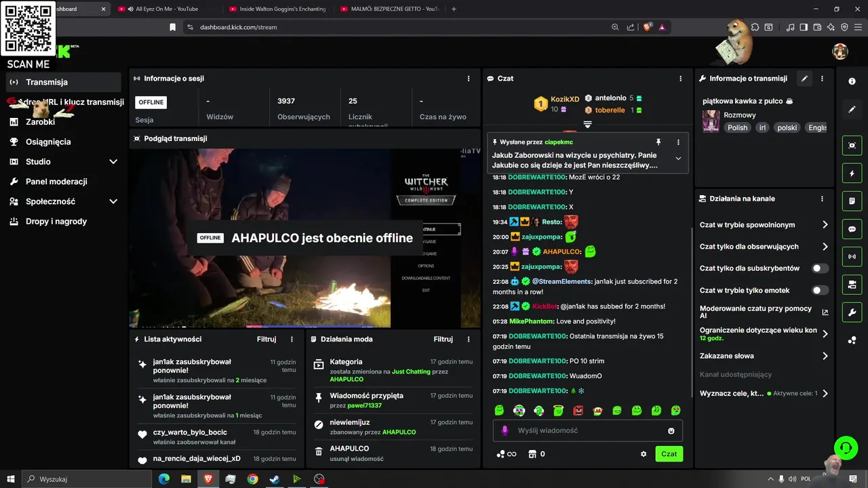
Task: Open emoji picker in message box
Action: (x=671, y=430)
